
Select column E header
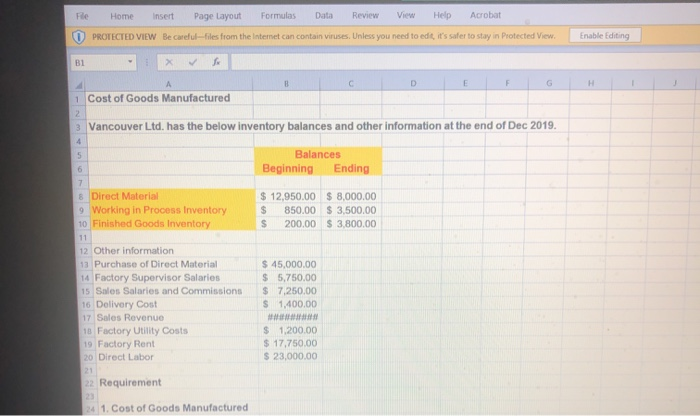click(465, 83)
